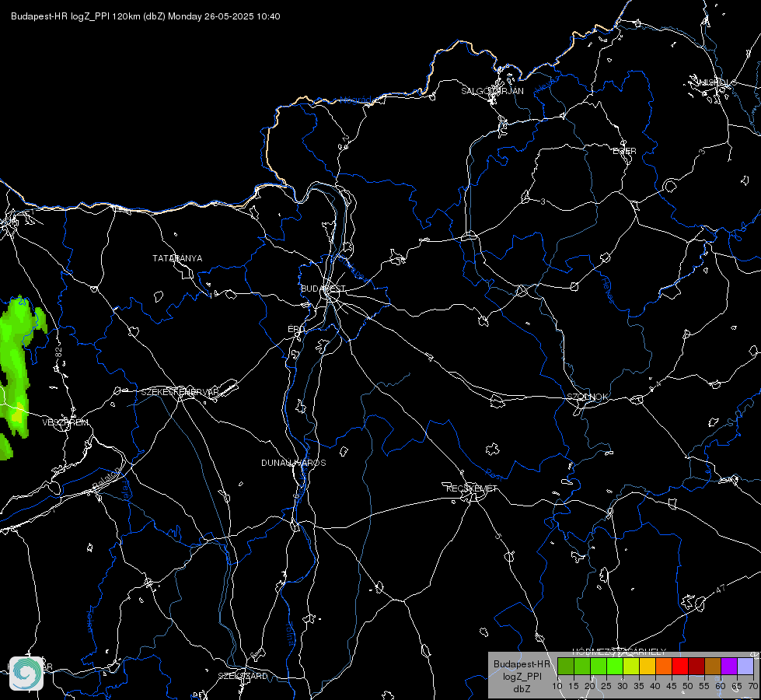Click the road number 47 label

[x=721, y=589]
